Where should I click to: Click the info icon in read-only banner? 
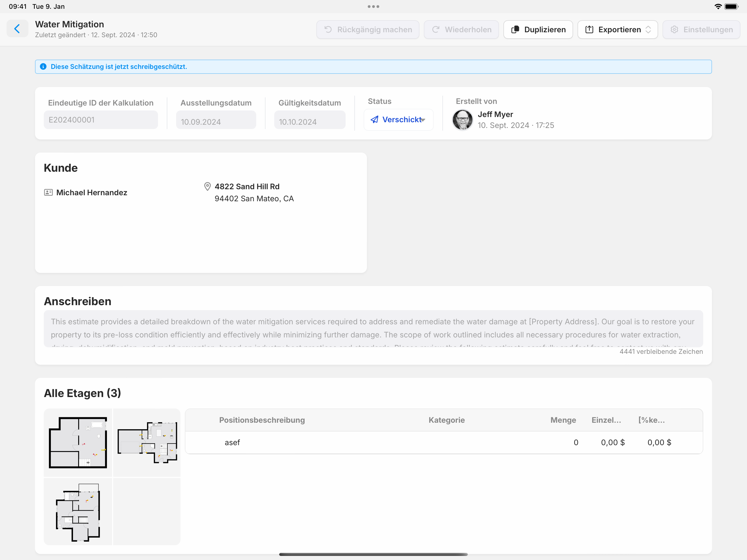pyautogui.click(x=43, y=66)
